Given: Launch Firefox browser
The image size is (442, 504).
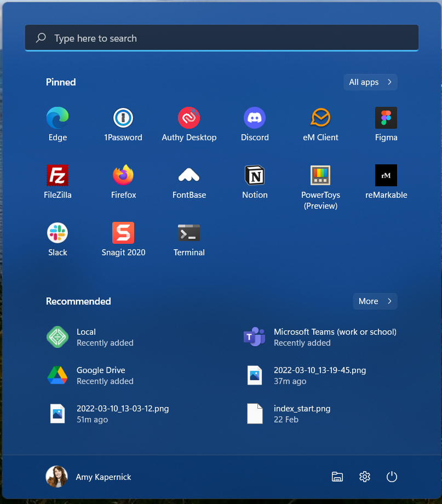Looking at the screenshot, I should (x=123, y=182).
